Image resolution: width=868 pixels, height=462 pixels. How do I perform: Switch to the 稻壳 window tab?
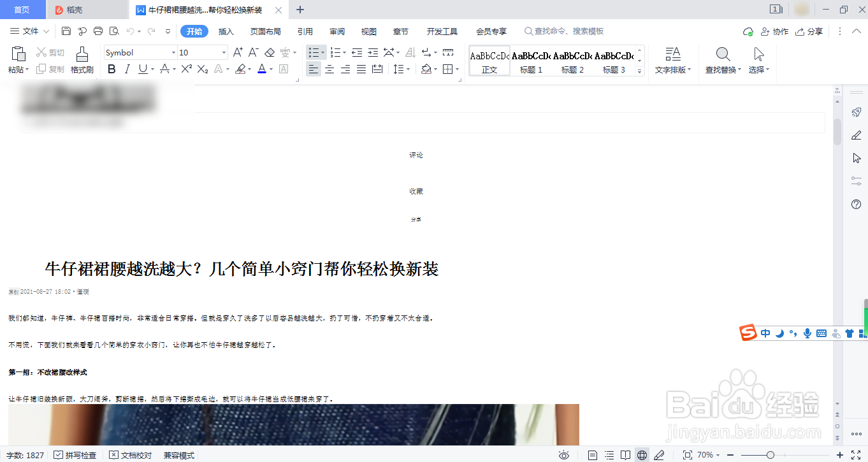pos(87,10)
